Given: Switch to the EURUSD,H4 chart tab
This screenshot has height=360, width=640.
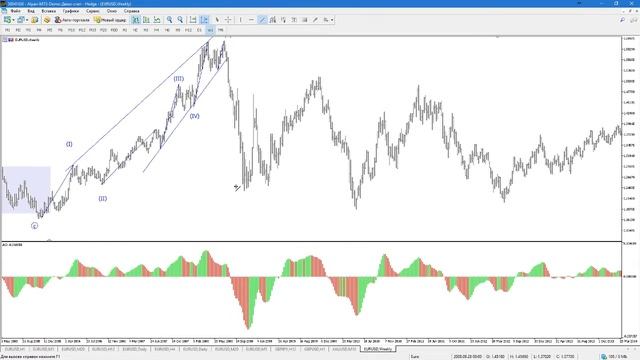Looking at the screenshot, I should pos(164,349).
